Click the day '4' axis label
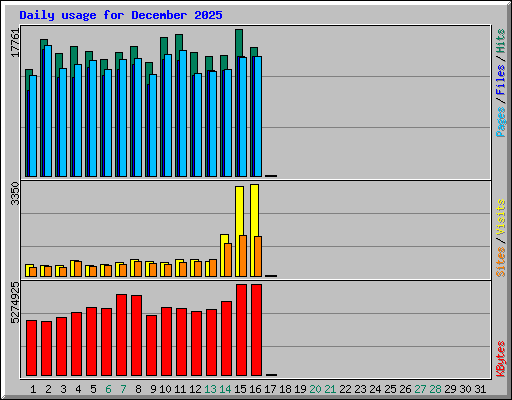Screen dimensions: 512x400 pyautogui.click(x=78, y=389)
